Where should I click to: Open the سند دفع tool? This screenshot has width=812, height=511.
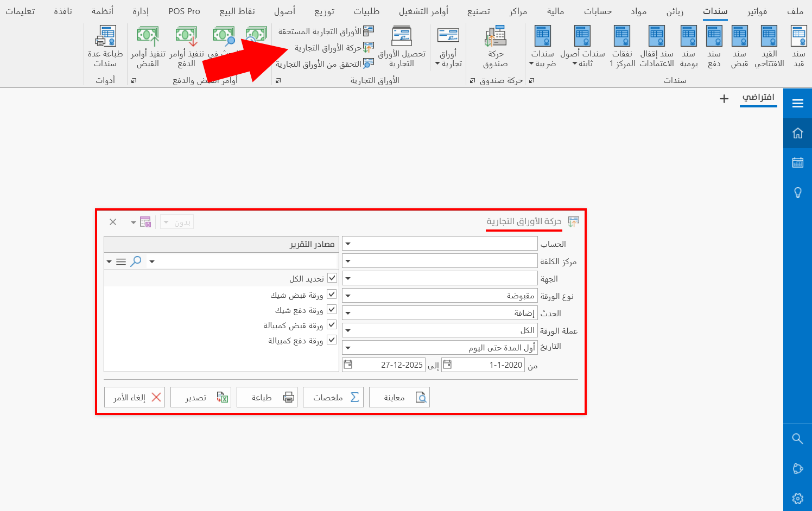tap(713, 46)
